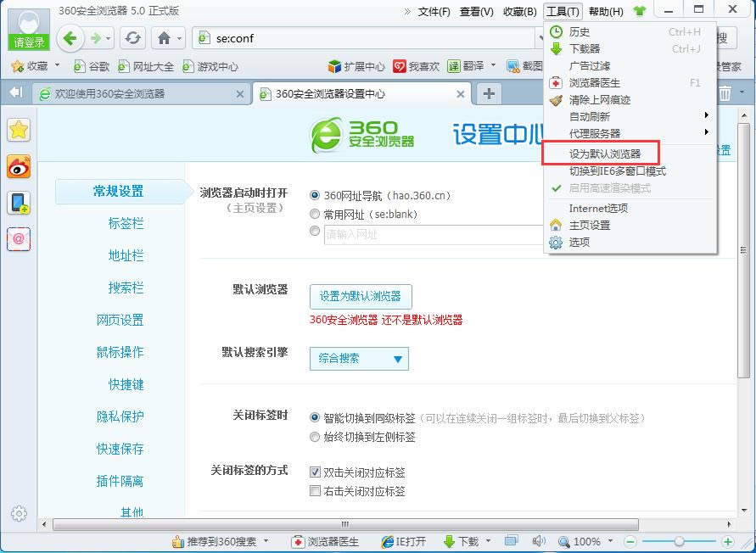Viewport: 756px width, 553px height.
Task: Switch to 欢迎使用360安全浏览器 tab
Action: (136, 94)
